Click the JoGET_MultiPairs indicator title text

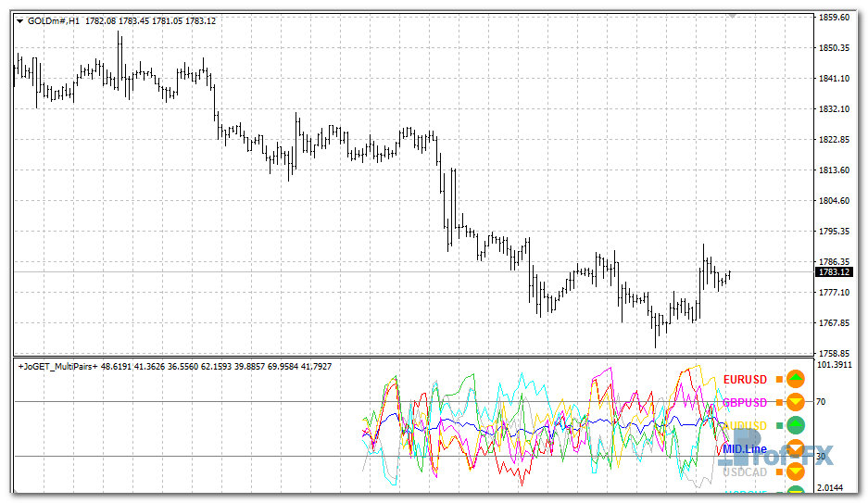click(x=57, y=367)
